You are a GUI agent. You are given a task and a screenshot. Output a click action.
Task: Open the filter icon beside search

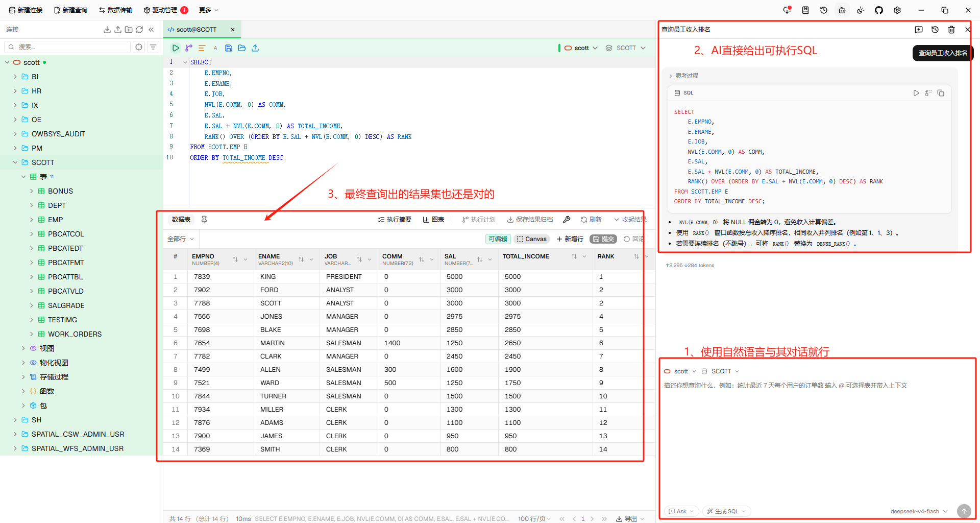coord(153,47)
